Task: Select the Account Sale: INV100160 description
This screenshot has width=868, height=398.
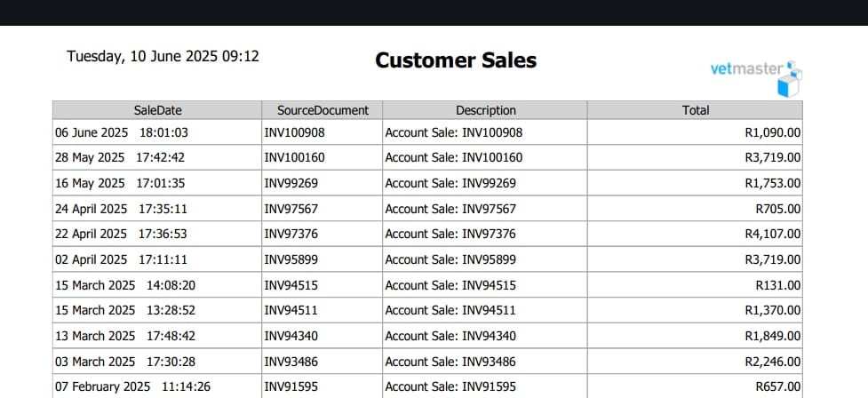Action: click(453, 158)
